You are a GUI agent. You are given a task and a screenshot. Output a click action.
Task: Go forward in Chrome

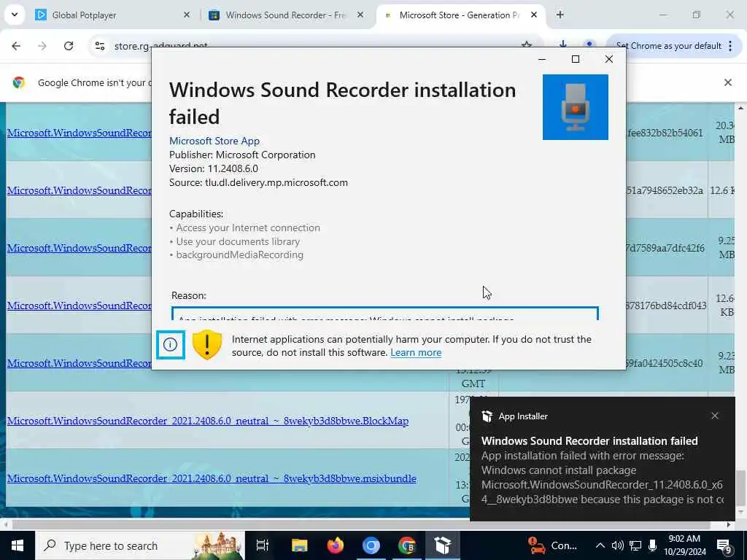(x=42, y=46)
